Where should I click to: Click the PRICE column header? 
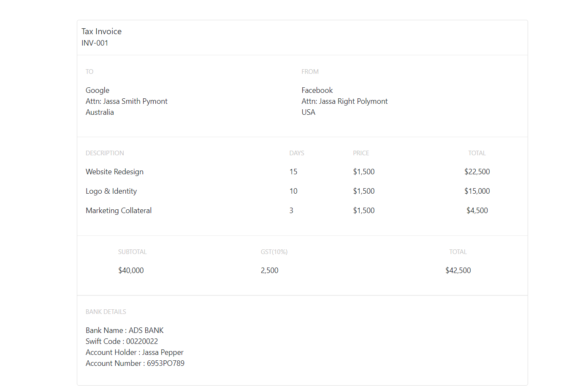(x=361, y=153)
